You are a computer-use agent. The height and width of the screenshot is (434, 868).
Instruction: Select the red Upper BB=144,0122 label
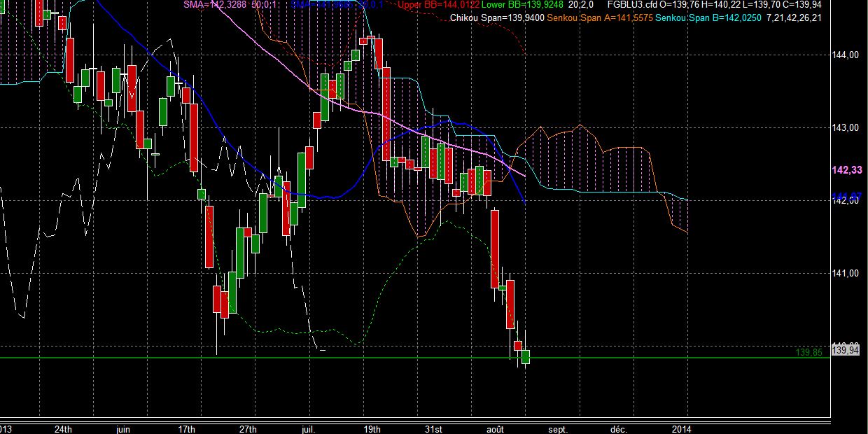(438, 5)
